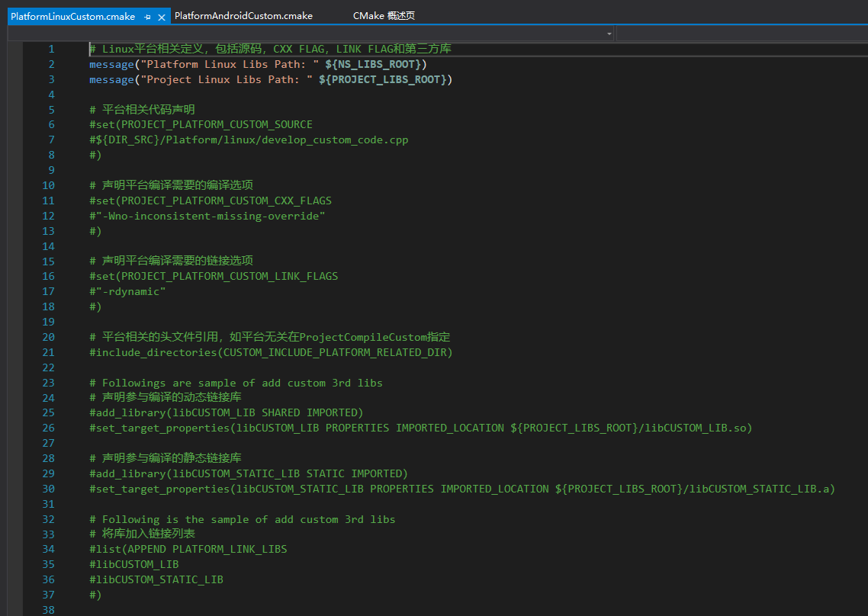Close the PlatformLinuxCustom.cmake tab
The height and width of the screenshot is (616, 868).
pyautogui.click(x=162, y=17)
